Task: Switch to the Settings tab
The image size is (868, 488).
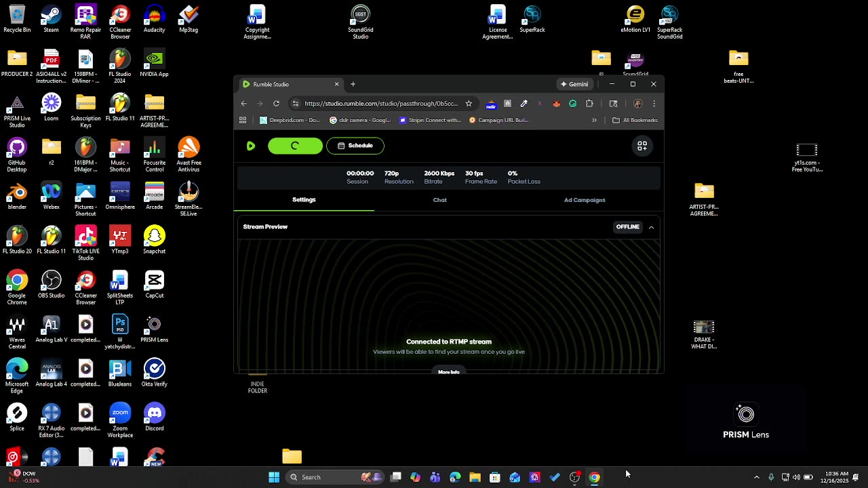Action: (x=304, y=200)
